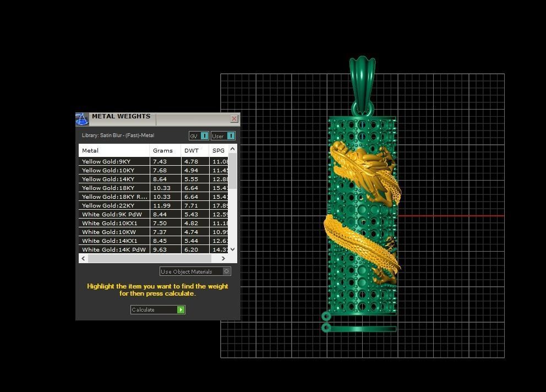546x392 pixels.
Task: Toggle the GV library switch
Action: [x=199, y=136]
